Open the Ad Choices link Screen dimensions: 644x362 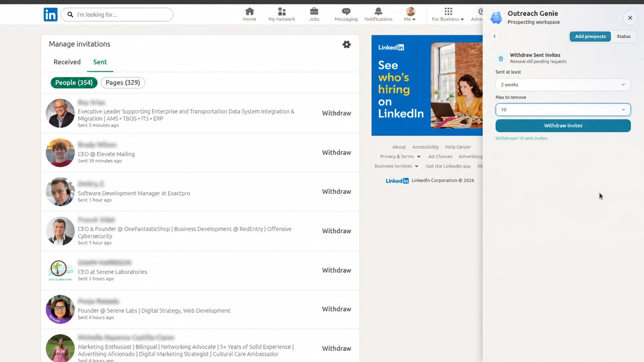pos(440,156)
